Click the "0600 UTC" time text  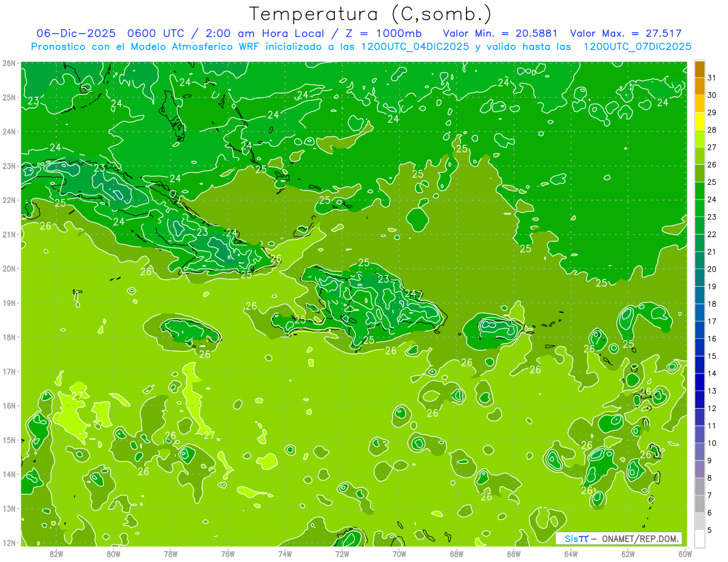point(157,33)
